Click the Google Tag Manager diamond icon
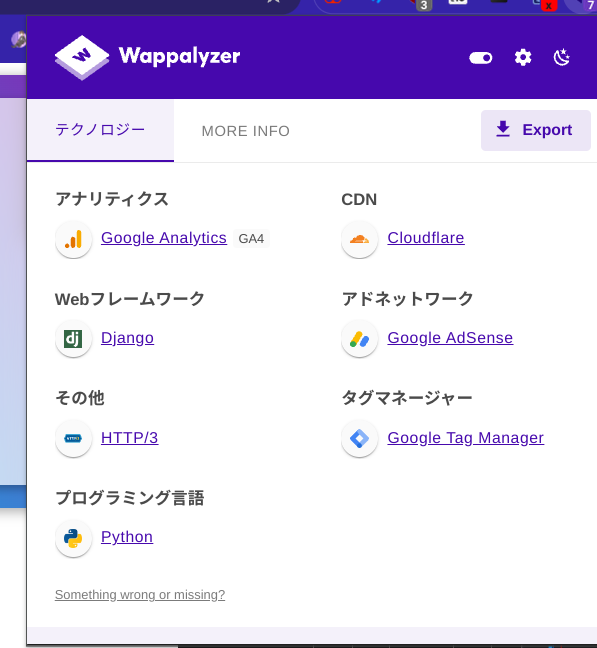 (x=359, y=438)
